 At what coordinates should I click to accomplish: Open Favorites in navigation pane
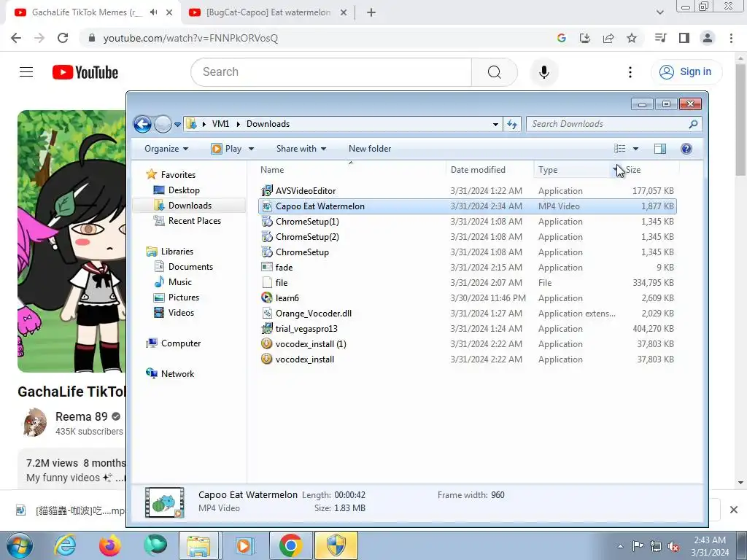178,175
